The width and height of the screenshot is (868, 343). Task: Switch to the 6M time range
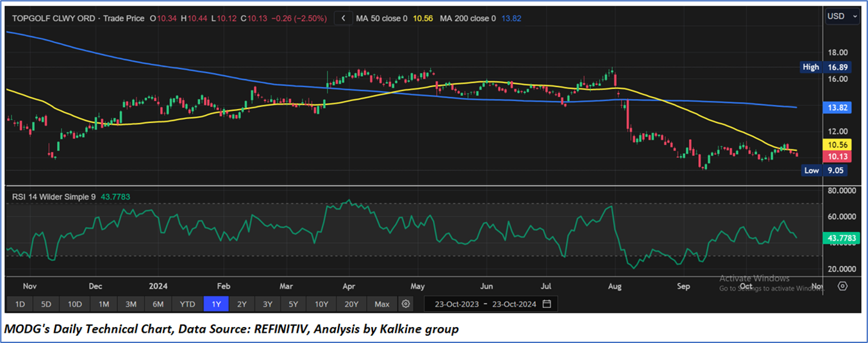[158, 303]
